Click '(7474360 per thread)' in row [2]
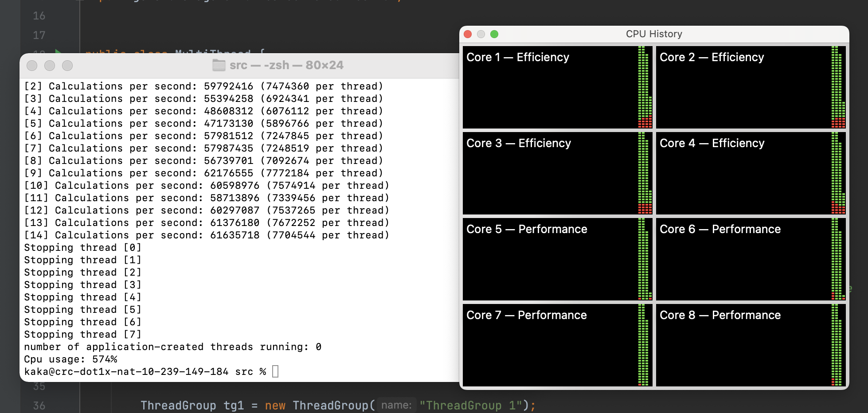Viewport: 868px width, 413px height. [x=322, y=86]
